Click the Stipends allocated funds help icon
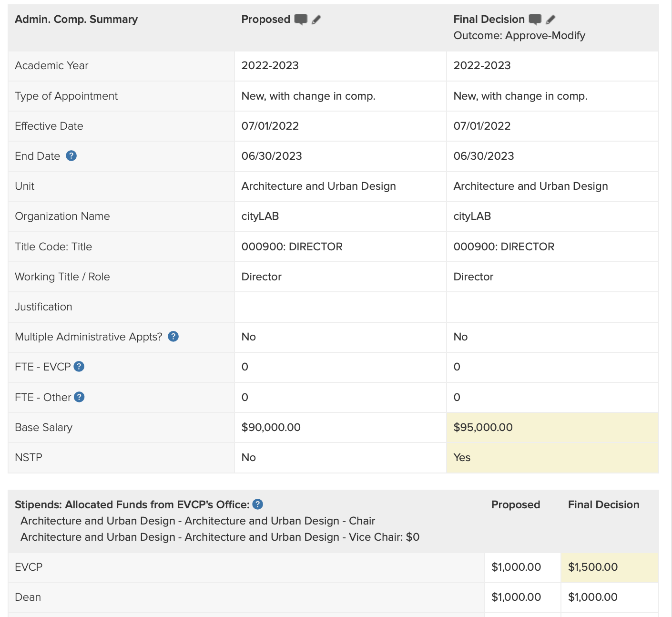 (x=258, y=504)
